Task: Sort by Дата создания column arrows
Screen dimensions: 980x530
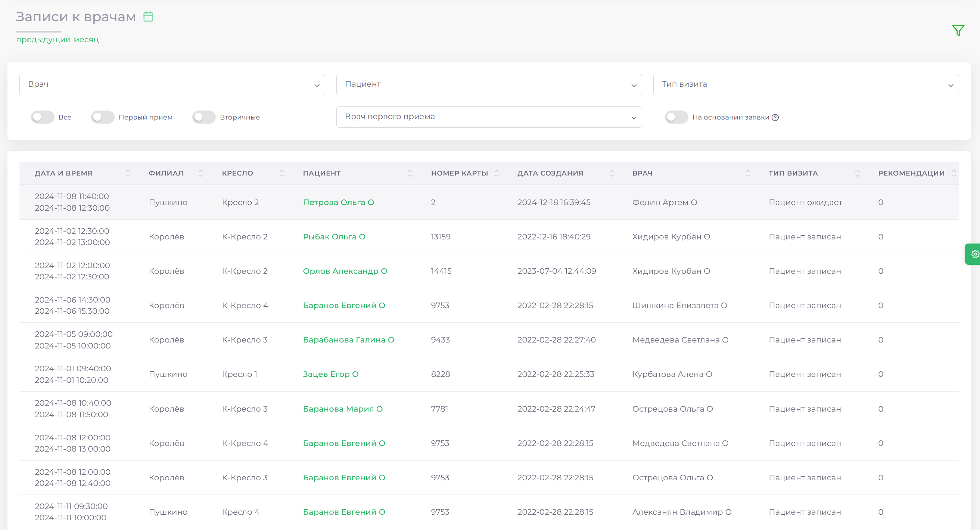Action: coord(612,174)
